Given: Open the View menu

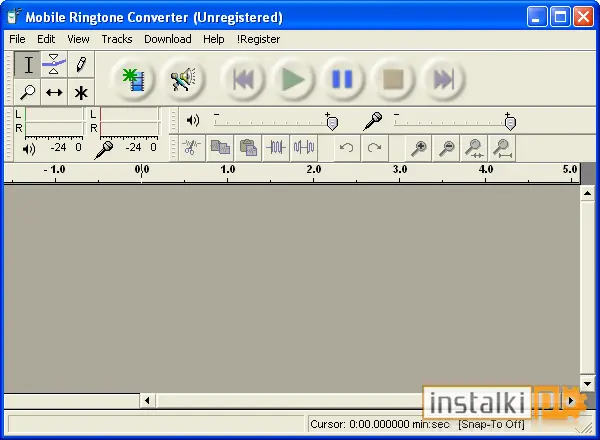Looking at the screenshot, I should coord(78,39).
